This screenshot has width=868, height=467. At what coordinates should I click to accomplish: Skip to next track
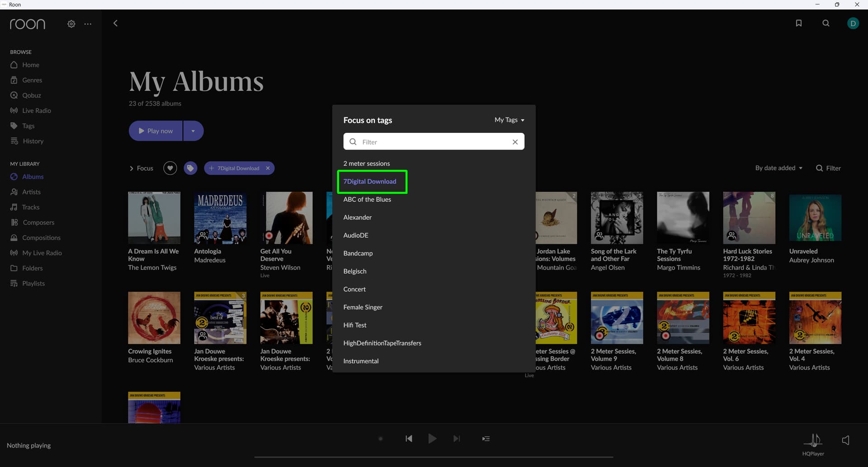(x=457, y=439)
